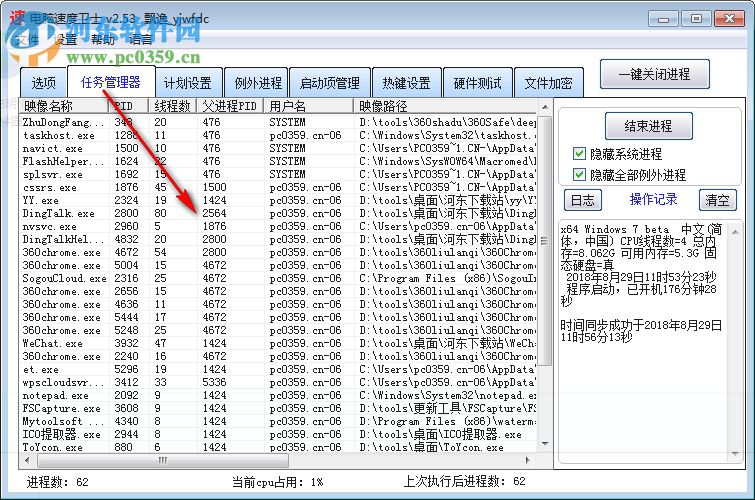Screen dimensions: 755x500
Task: Close the 电脑速度卫士 window
Action: 729,19
